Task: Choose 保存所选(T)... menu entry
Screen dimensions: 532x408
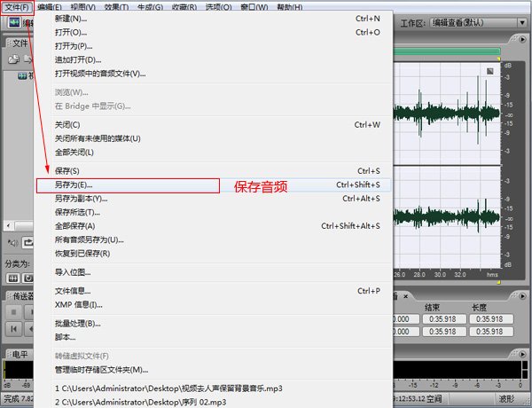Action: [214, 213]
